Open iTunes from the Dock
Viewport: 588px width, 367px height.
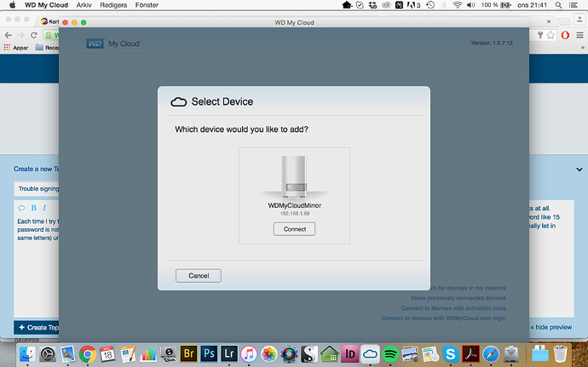(x=248, y=353)
